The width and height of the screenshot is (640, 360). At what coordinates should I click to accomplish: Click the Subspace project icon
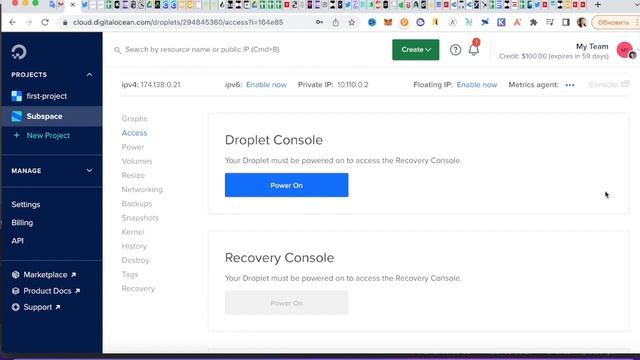pos(17,116)
